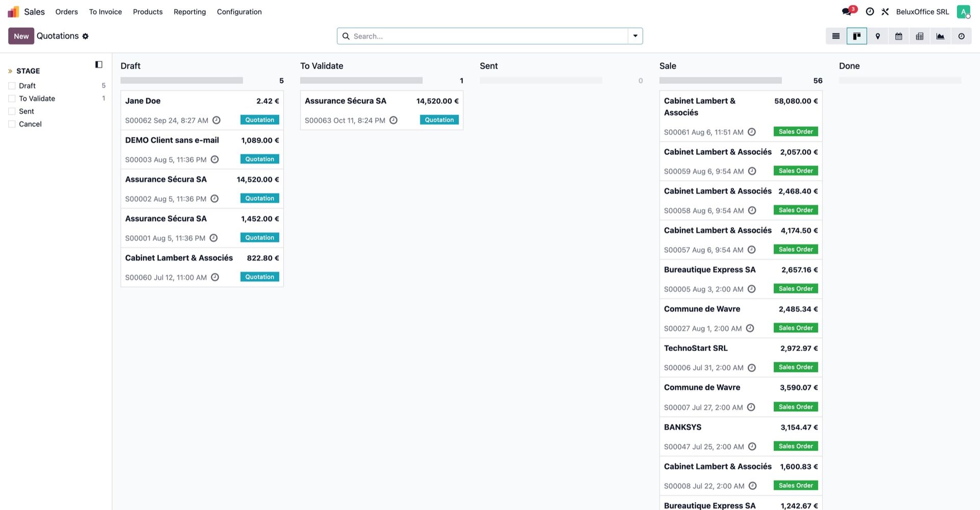
Task: Open the BANKSYS sales order card
Action: [x=741, y=436]
